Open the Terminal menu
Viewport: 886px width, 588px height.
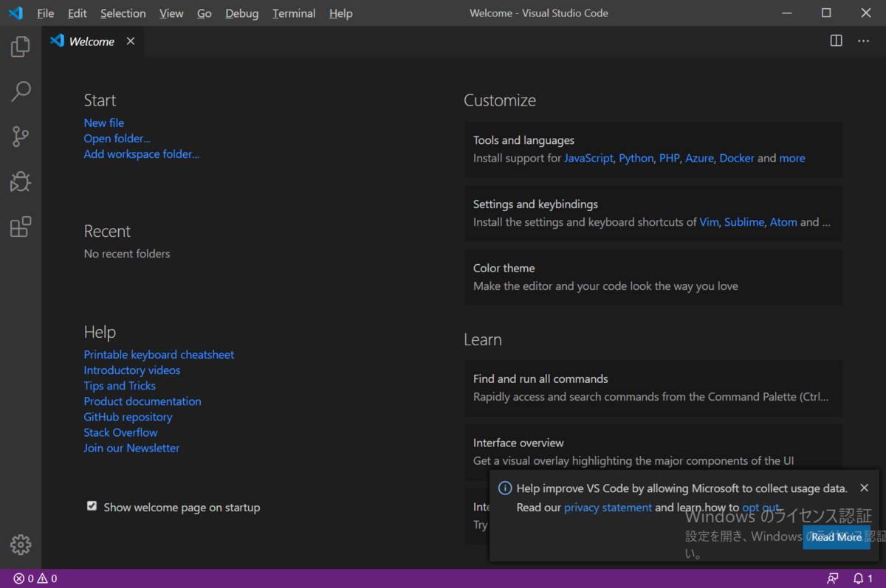pyautogui.click(x=294, y=13)
